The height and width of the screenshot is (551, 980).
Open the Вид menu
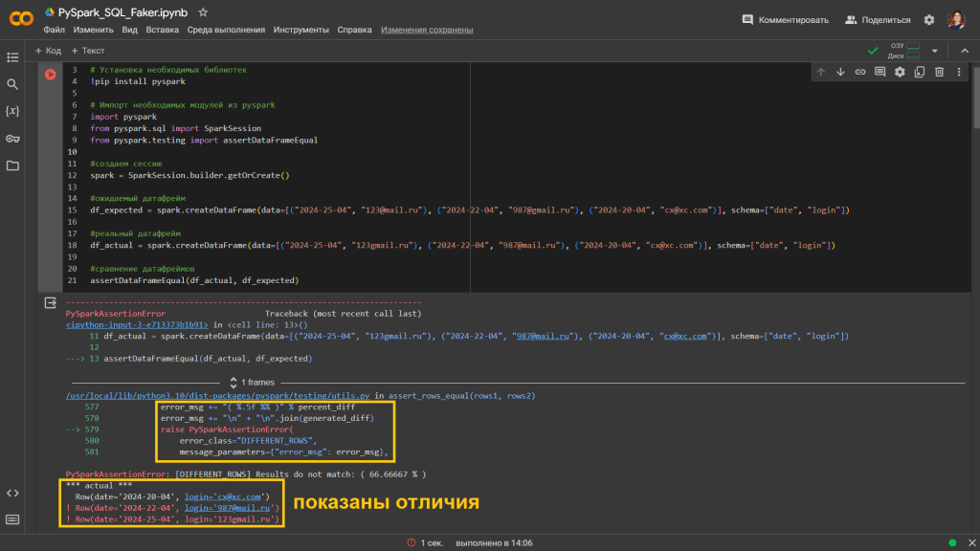pos(129,30)
